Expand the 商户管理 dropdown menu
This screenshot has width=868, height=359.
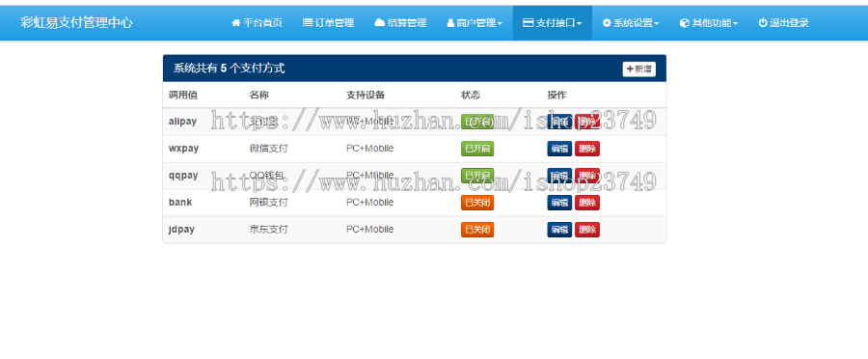(x=475, y=23)
